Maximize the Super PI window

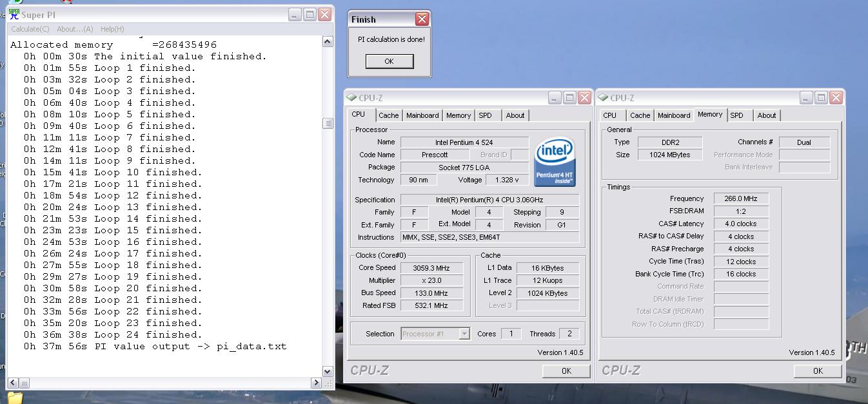310,14
